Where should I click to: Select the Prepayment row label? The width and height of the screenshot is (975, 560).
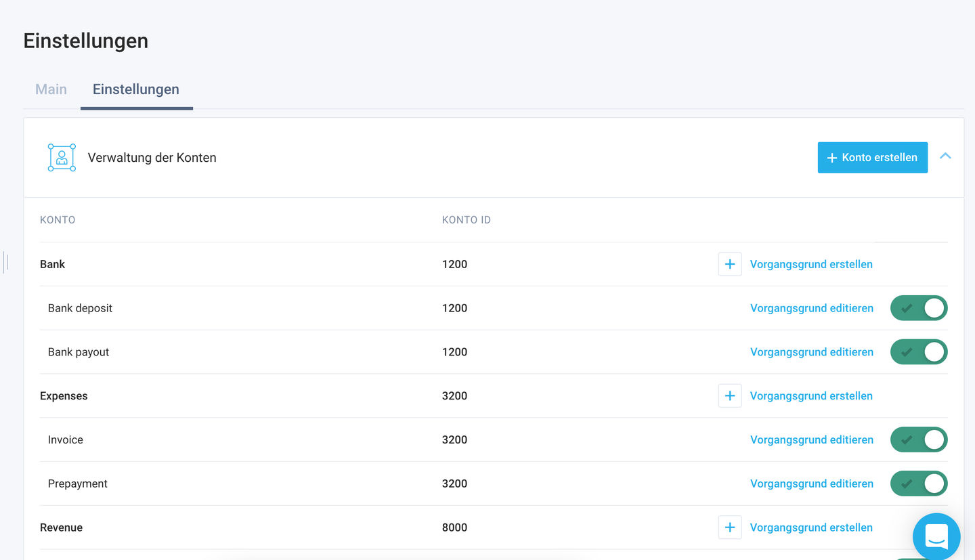point(78,483)
